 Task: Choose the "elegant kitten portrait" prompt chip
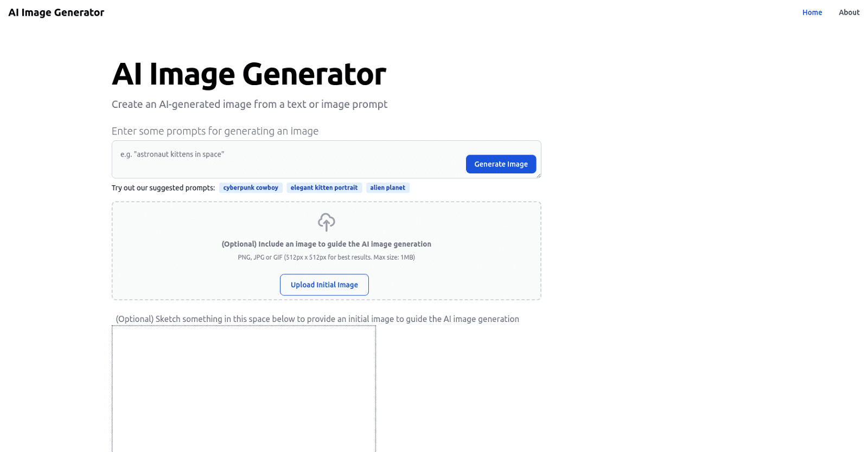[x=324, y=188]
